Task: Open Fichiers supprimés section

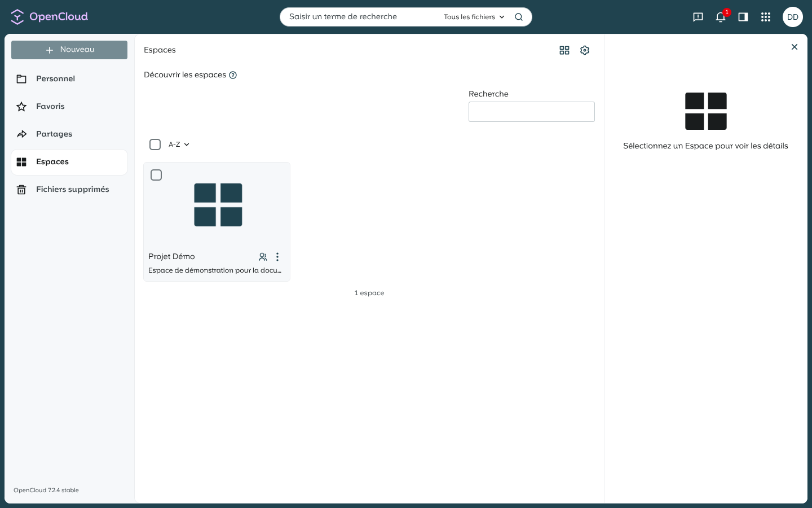Action: (x=69, y=189)
